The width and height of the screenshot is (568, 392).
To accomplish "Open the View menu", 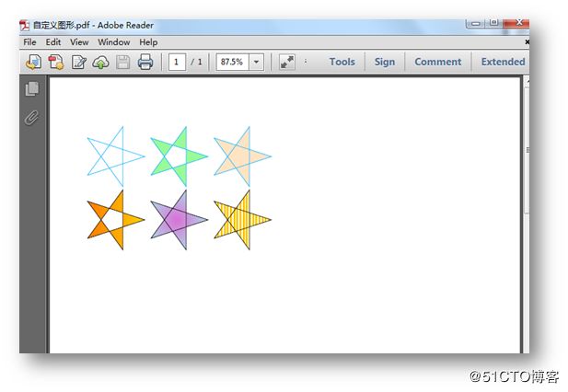I will pos(80,42).
